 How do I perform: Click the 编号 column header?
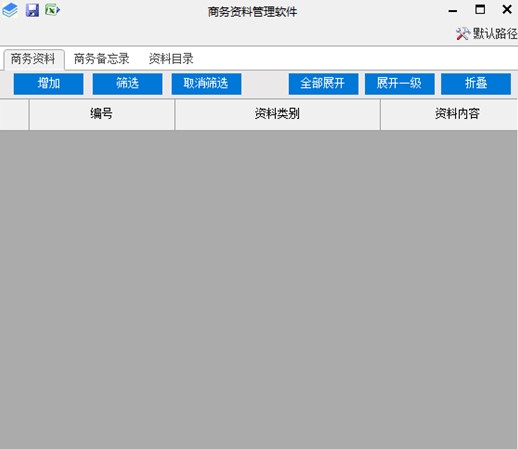coord(102,114)
